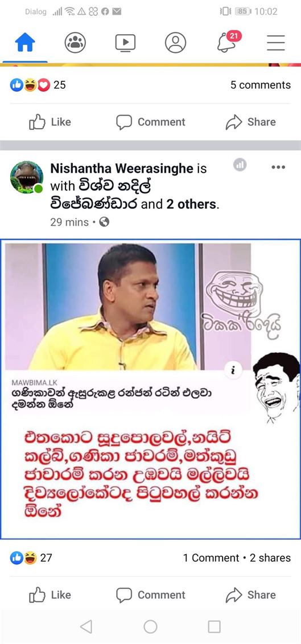The width and height of the screenshot is (301, 644).
Task: Tap the info icon on the article image
Action: point(233,371)
